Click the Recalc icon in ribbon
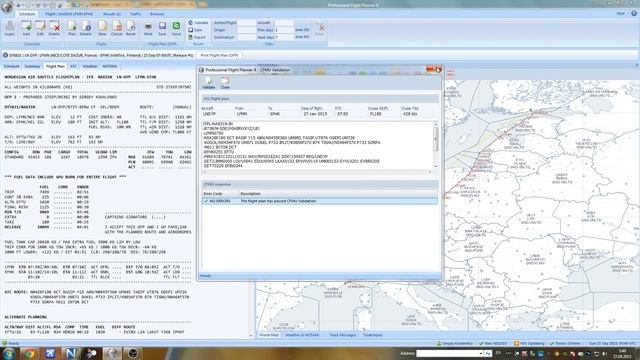This screenshot has height=360, width=640. point(131,28)
